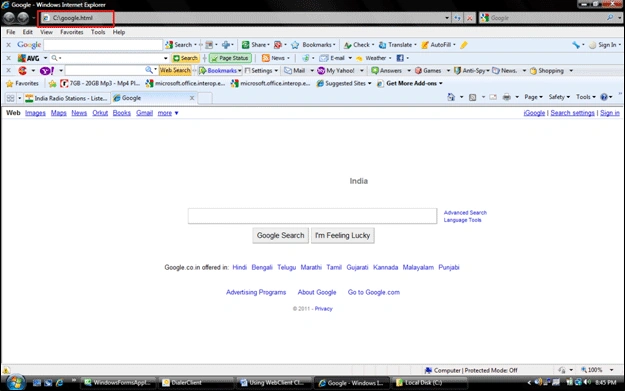Switch to India Radio Stations tab

(x=66, y=98)
